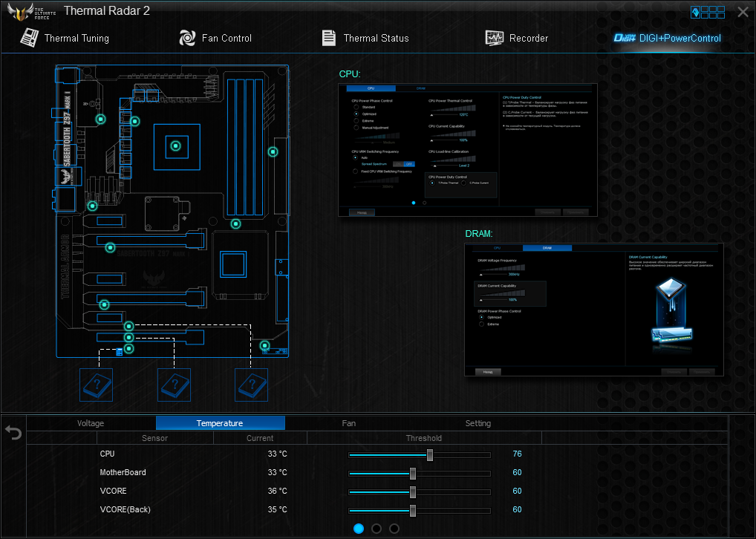Click the VCORE threshold slider handle
This screenshot has height=539, width=756.
click(413, 492)
